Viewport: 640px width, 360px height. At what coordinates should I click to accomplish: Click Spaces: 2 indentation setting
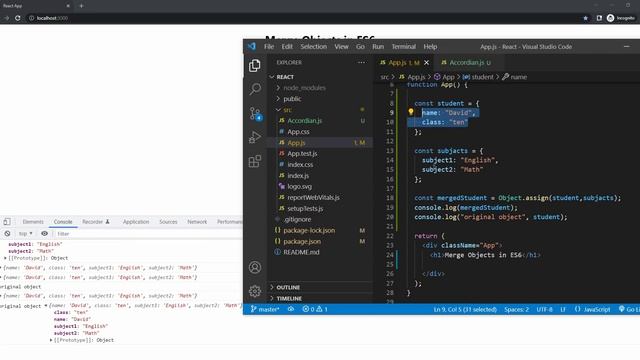pyautogui.click(x=516, y=309)
